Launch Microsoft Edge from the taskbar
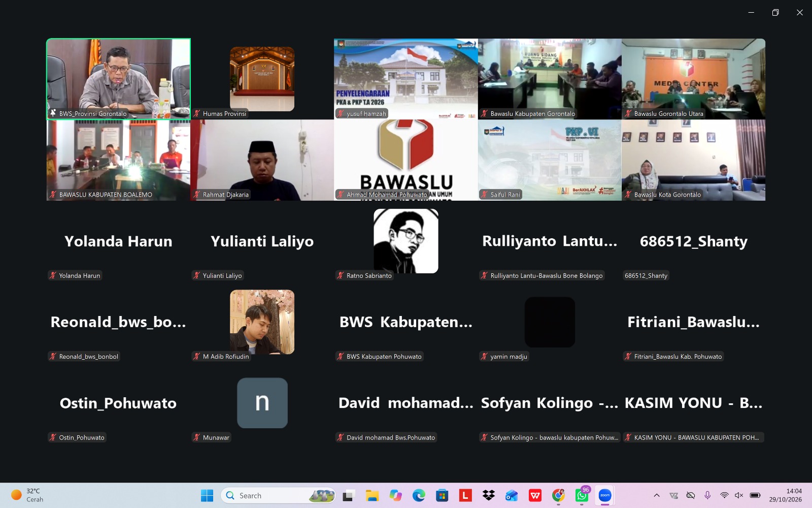Viewport: 812px width, 508px height. (x=419, y=496)
